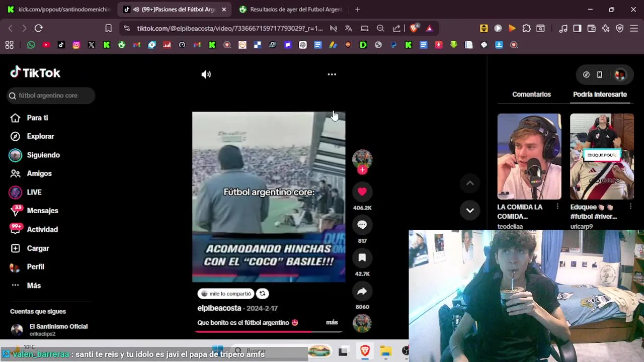Open comments via the speech bubble icon
This screenshot has height=362, width=644.
(x=362, y=225)
